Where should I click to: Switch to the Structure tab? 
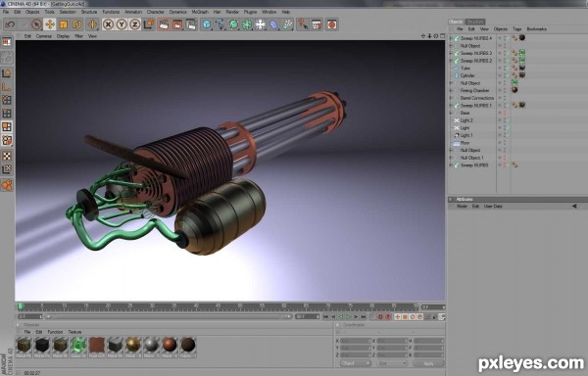474,22
